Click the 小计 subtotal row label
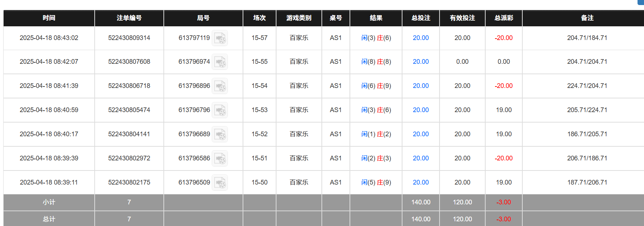644x226 pixels. click(x=49, y=202)
